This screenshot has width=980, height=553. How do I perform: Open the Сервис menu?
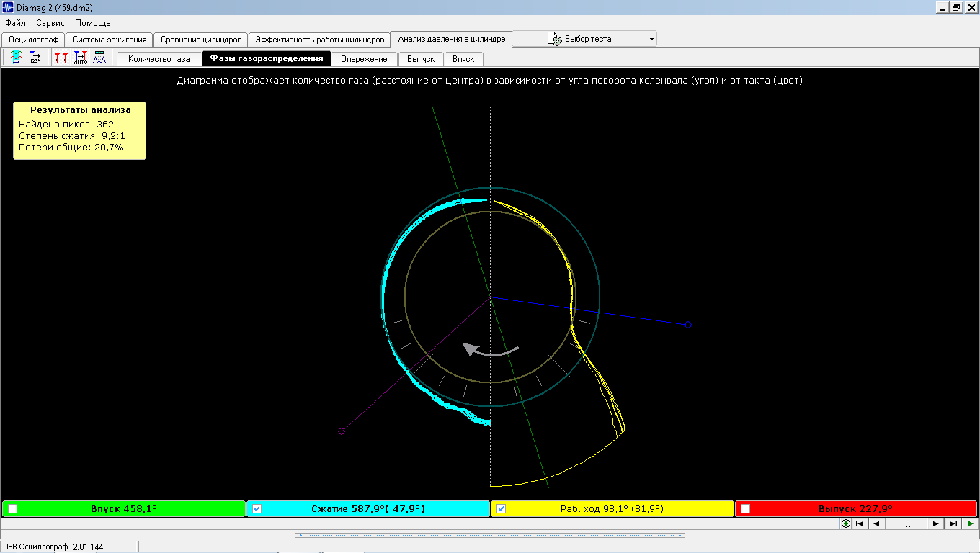click(50, 23)
